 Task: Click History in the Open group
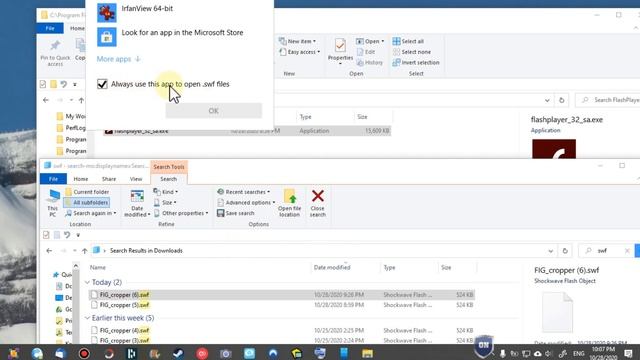click(369, 62)
